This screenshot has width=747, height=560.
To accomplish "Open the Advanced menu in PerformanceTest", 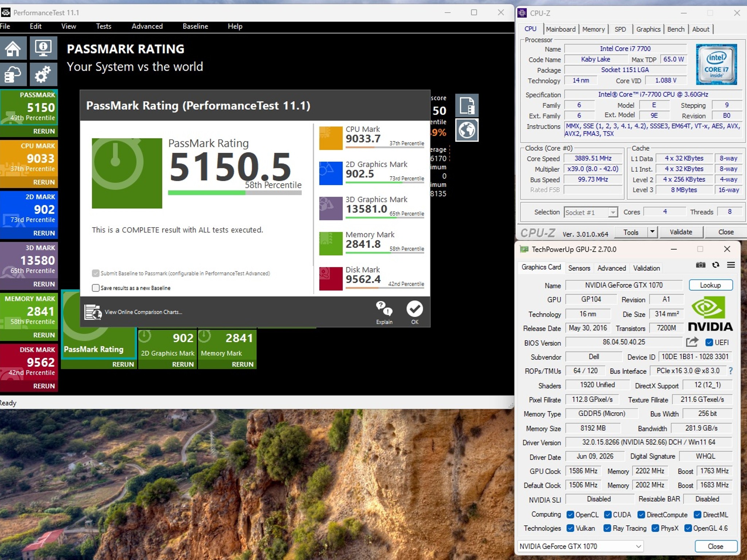I will point(147,26).
